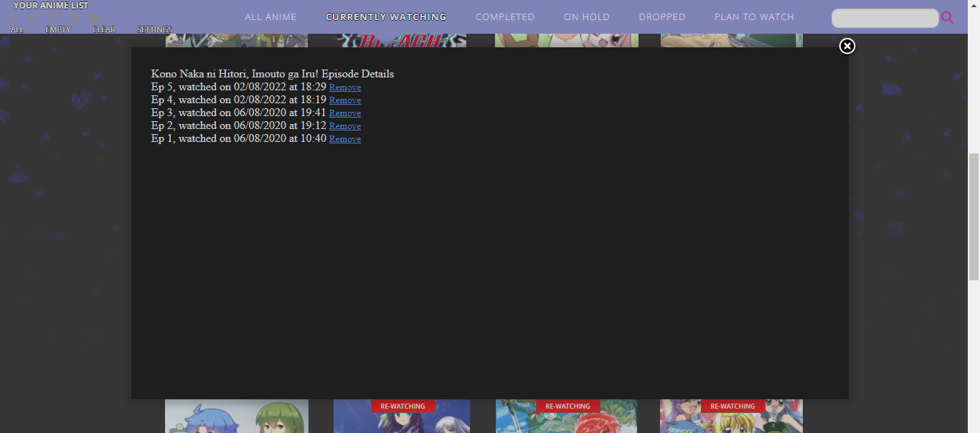Click the Ep 2 watched at 19:12 text
The image size is (980, 433).
pos(239,125)
